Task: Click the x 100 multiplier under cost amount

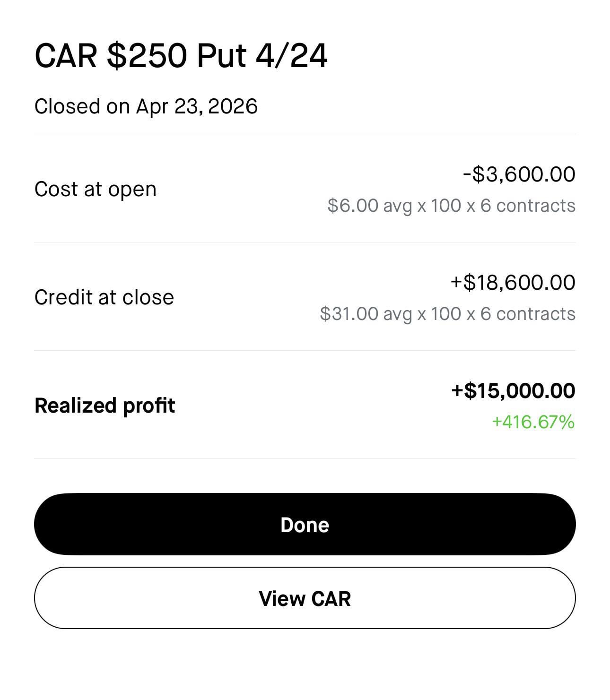Action: [439, 206]
